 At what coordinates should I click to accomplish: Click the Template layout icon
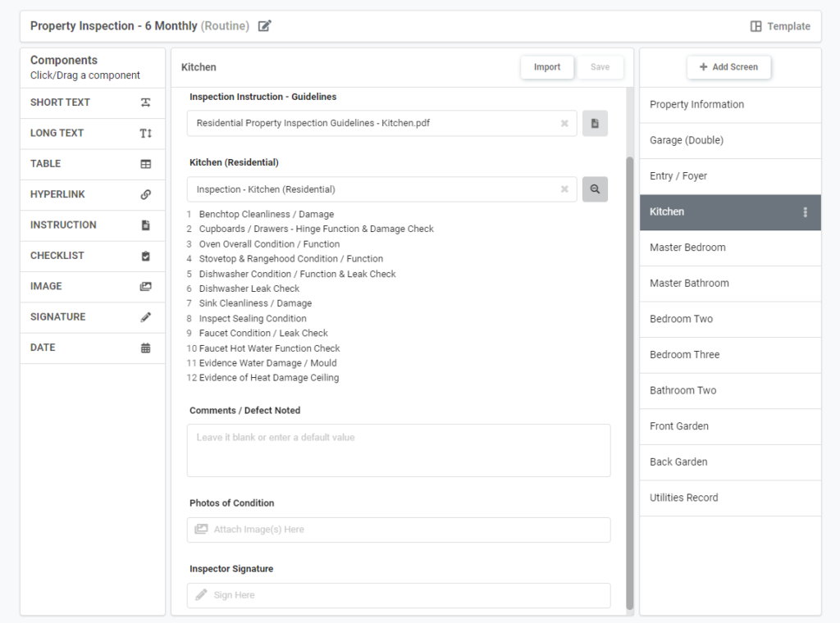[x=756, y=26]
